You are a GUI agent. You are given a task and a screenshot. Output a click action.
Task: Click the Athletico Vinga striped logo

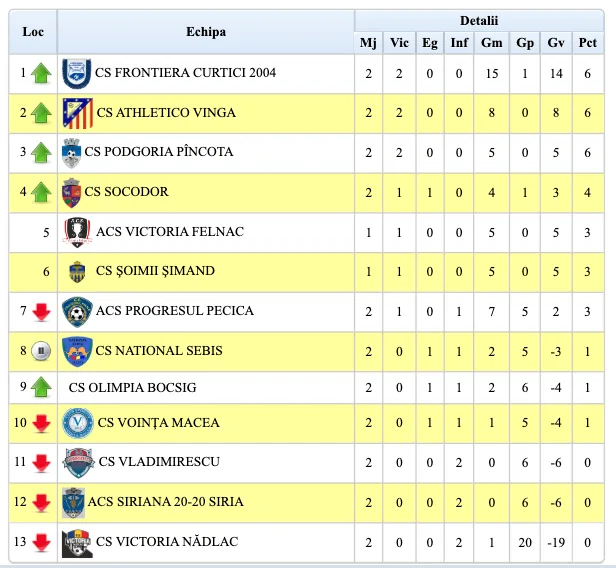(78, 114)
